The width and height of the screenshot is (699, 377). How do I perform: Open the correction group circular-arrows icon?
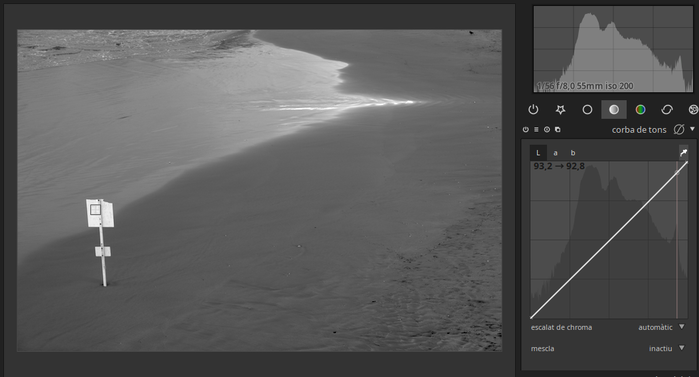tap(667, 110)
